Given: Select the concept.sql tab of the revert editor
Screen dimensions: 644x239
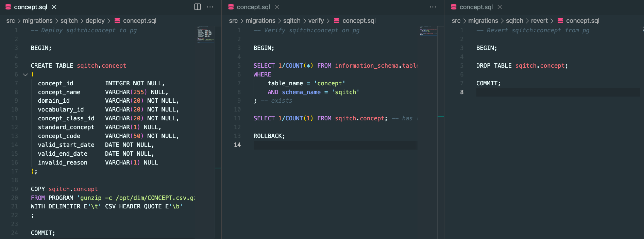Looking at the screenshot, I should [x=476, y=7].
